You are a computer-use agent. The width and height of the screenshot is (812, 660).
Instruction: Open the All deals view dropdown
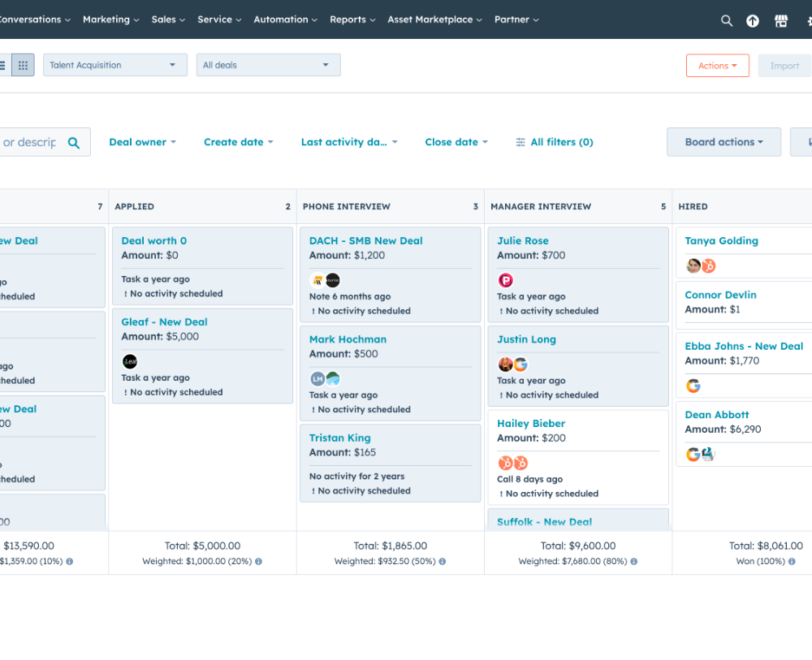[x=268, y=65]
